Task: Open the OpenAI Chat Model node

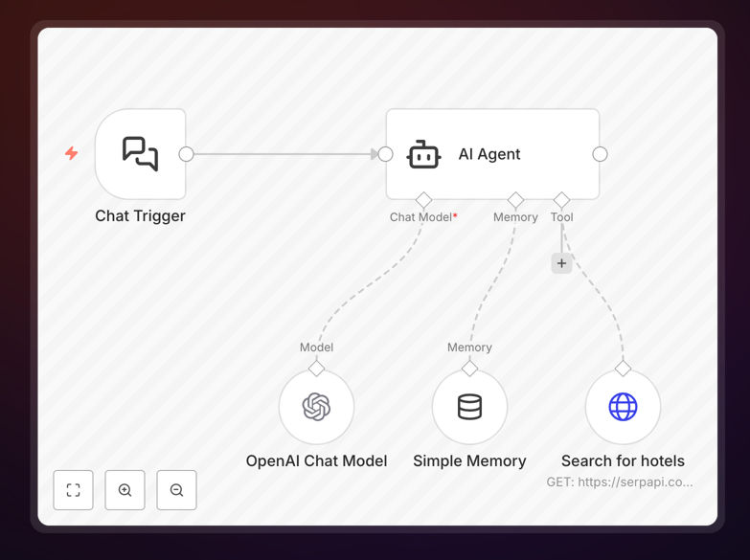Action: tap(317, 407)
